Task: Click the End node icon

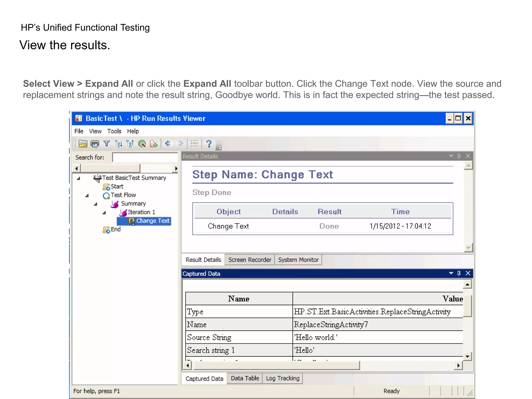Action: coord(106,230)
